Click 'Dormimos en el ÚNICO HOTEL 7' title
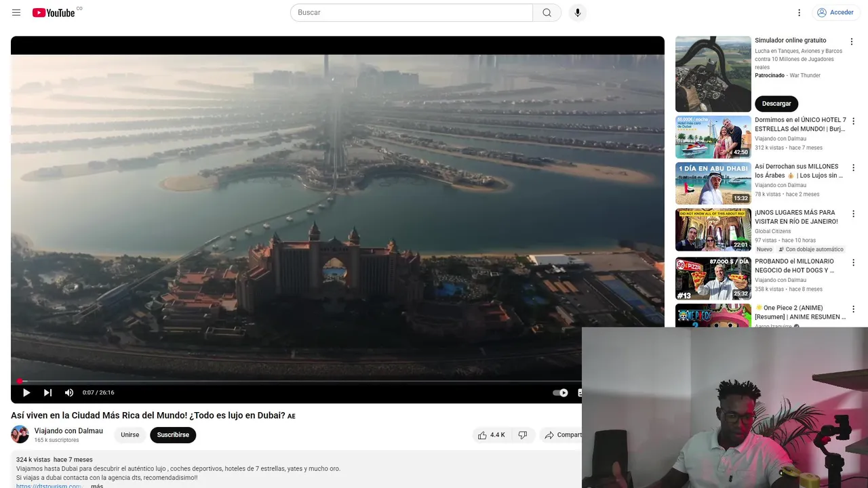 [x=800, y=124]
